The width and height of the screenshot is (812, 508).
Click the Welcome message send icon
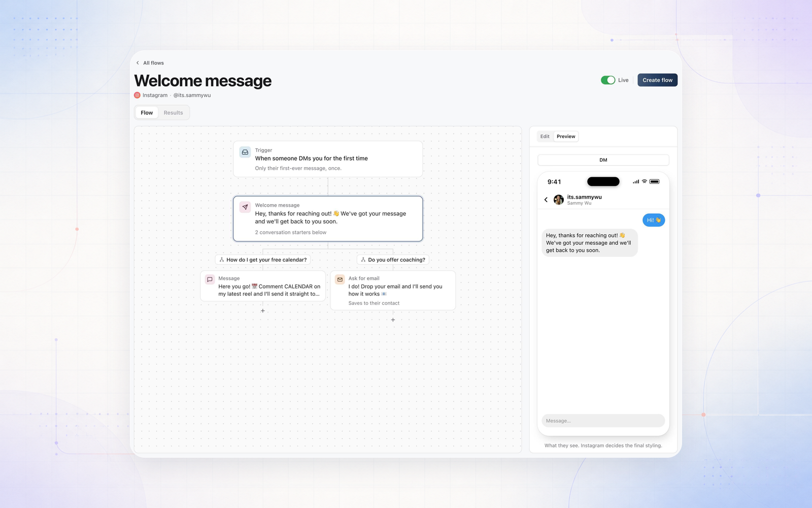(245, 207)
